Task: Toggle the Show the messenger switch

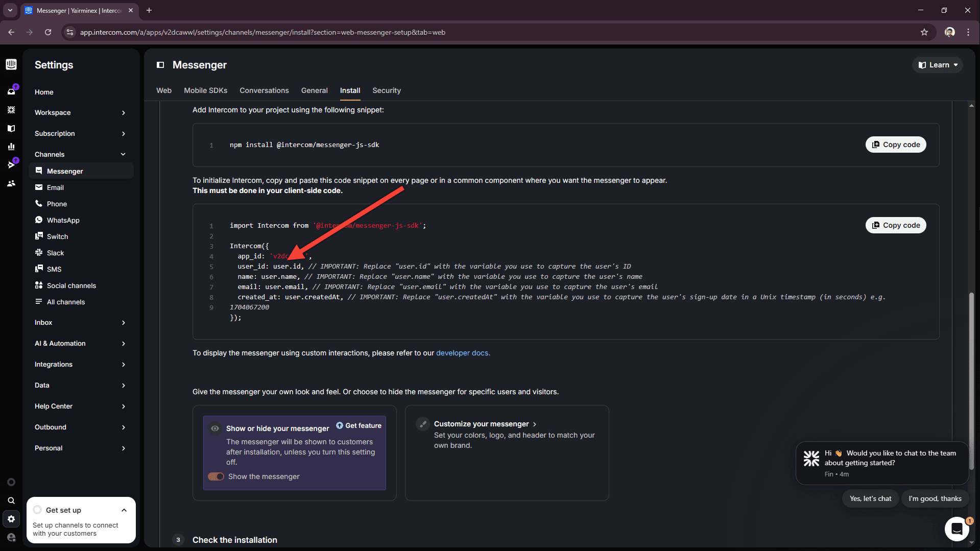Action: [216, 476]
